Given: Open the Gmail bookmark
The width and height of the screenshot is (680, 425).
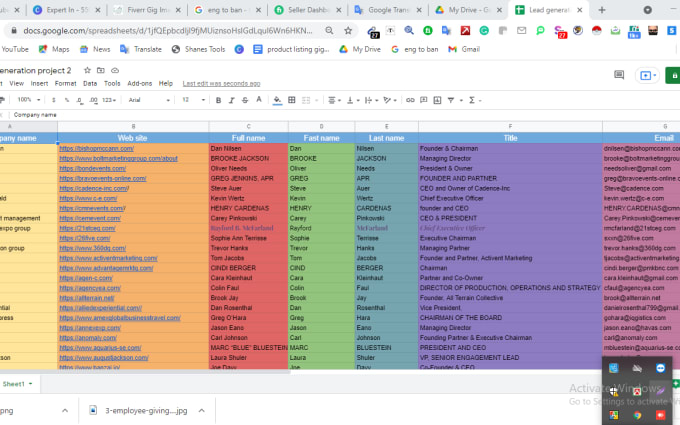Looking at the screenshot, I should tap(464, 49).
